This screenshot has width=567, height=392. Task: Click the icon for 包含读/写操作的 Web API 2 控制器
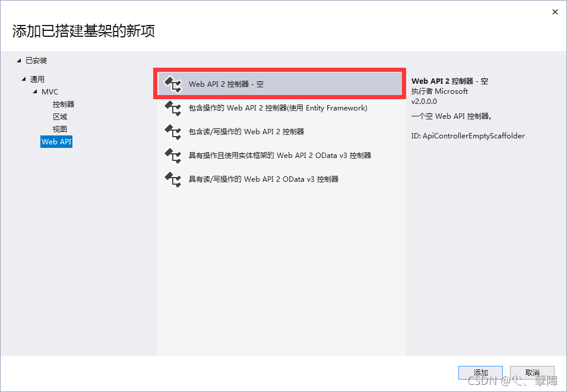[173, 132]
